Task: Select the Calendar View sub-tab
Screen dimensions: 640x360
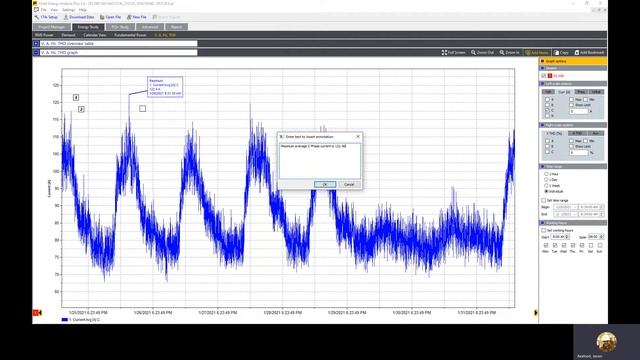Action: click(95, 35)
